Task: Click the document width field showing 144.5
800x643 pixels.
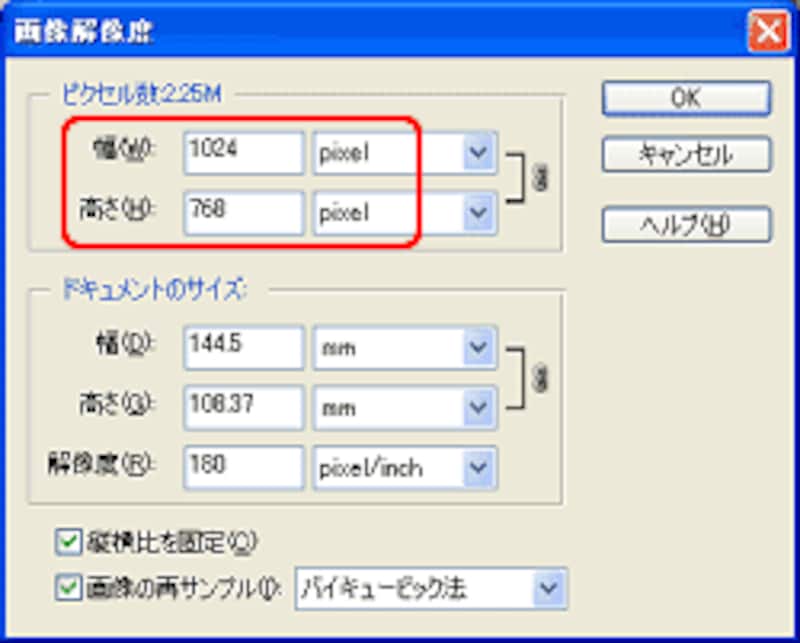Action: pos(244,348)
